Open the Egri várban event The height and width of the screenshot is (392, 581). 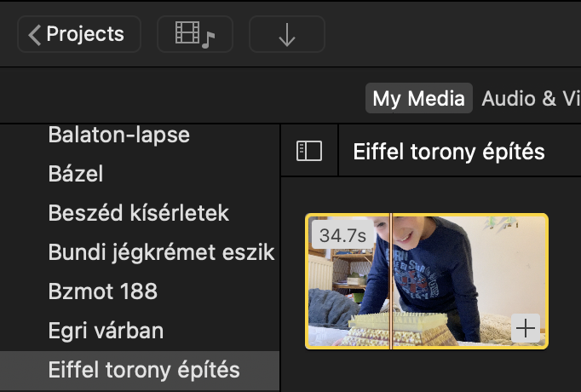(106, 331)
